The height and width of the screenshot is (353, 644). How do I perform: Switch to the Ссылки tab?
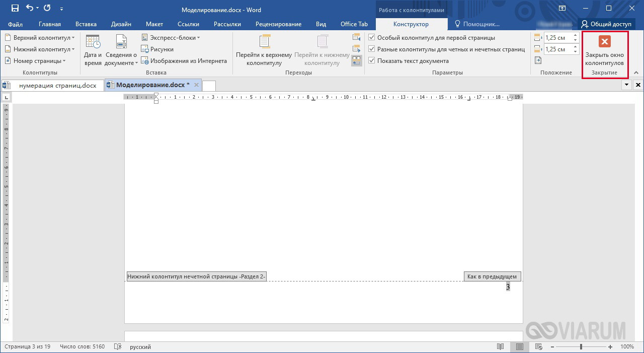tap(189, 24)
